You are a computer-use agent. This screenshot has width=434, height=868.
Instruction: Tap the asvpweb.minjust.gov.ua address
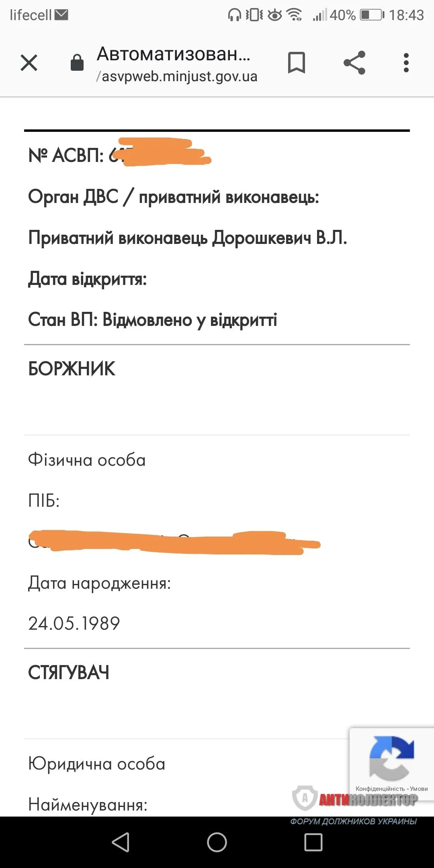tap(177, 76)
